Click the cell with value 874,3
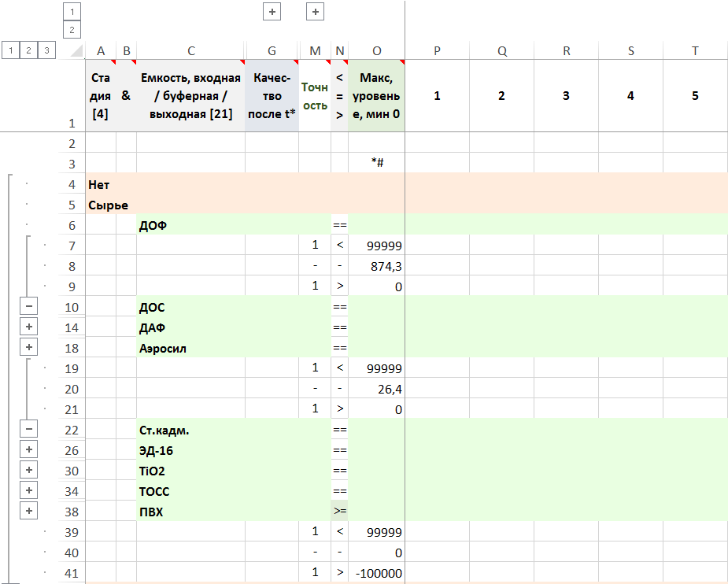 click(376, 266)
